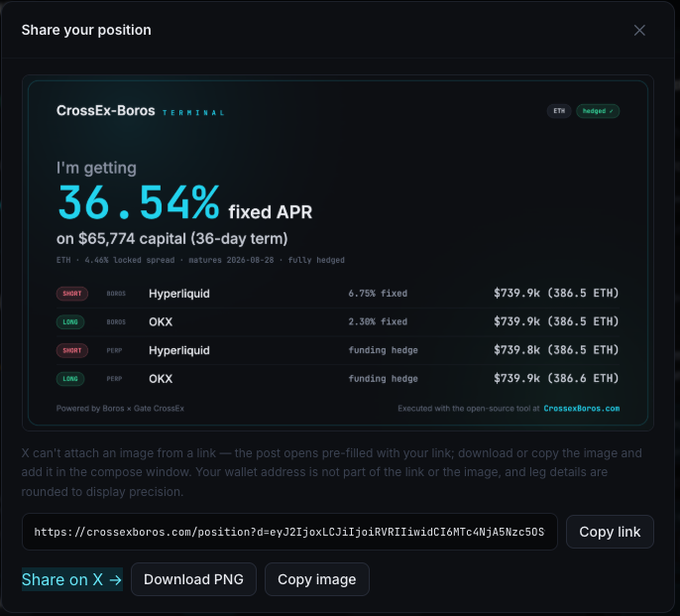Click the 36.54% APR figure

138,202
